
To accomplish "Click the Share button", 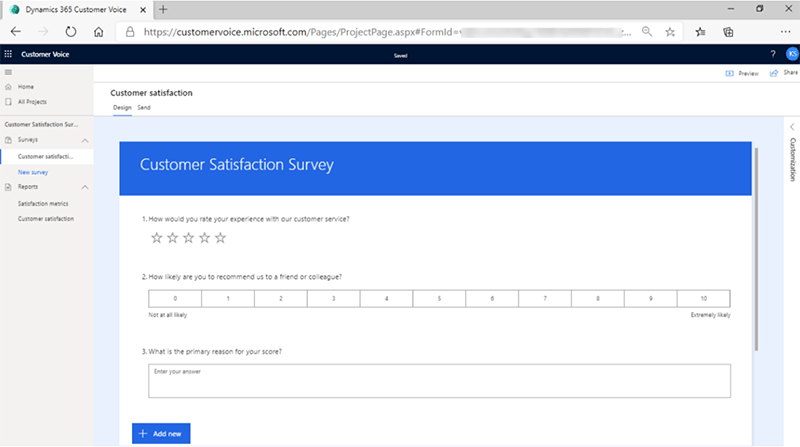I will [784, 73].
